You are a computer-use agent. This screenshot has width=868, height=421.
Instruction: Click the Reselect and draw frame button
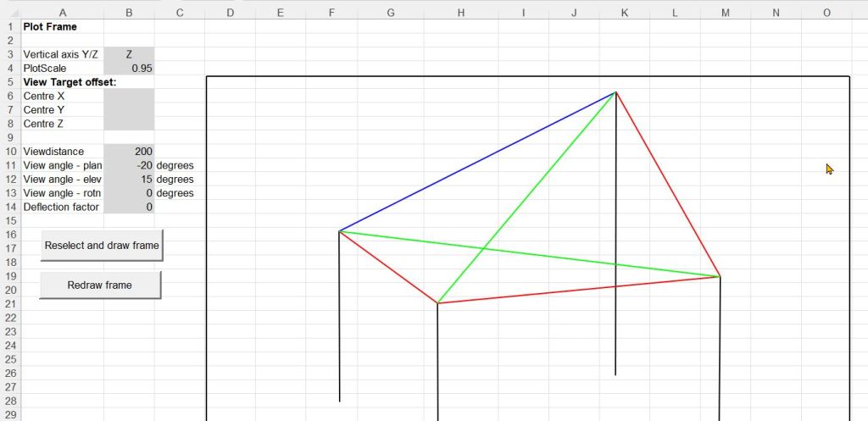click(x=101, y=246)
